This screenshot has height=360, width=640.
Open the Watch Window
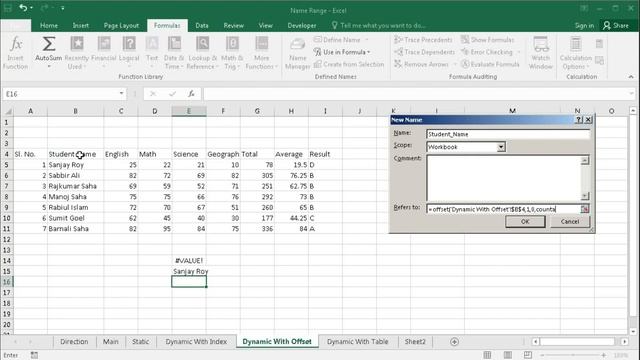point(541,53)
